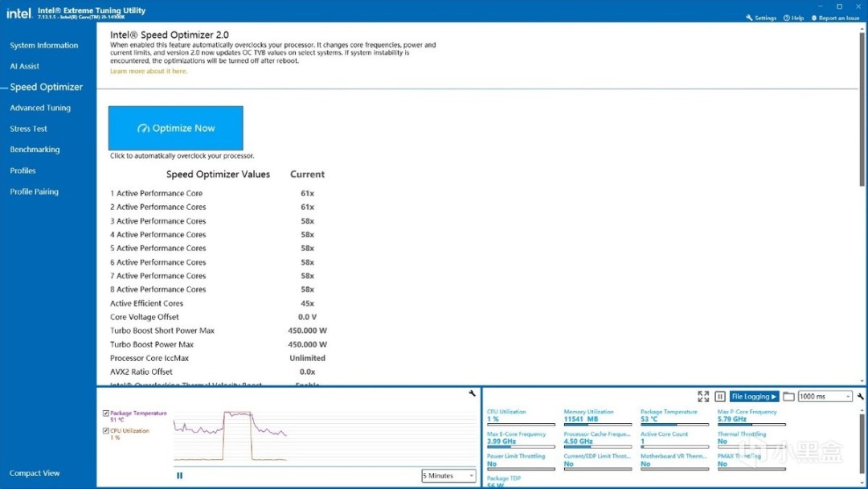Click the Turbo Boost Short Power Max row
This screenshot has height=489, width=868.
[218, 331]
